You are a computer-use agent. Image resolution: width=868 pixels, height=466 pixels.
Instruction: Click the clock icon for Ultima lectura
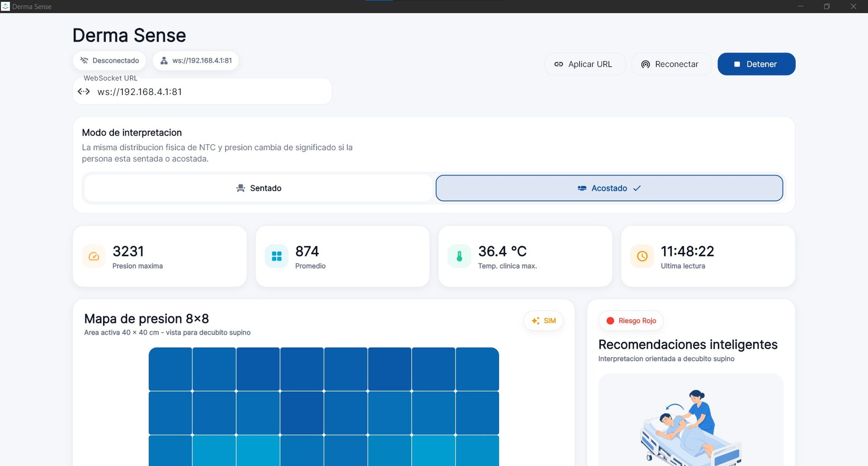642,256
